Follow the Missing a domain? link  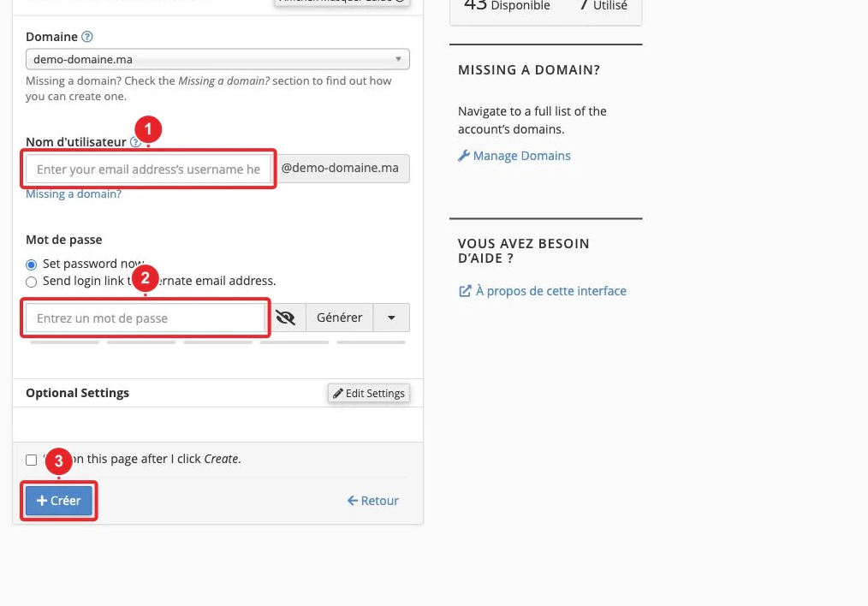[x=74, y=193]
